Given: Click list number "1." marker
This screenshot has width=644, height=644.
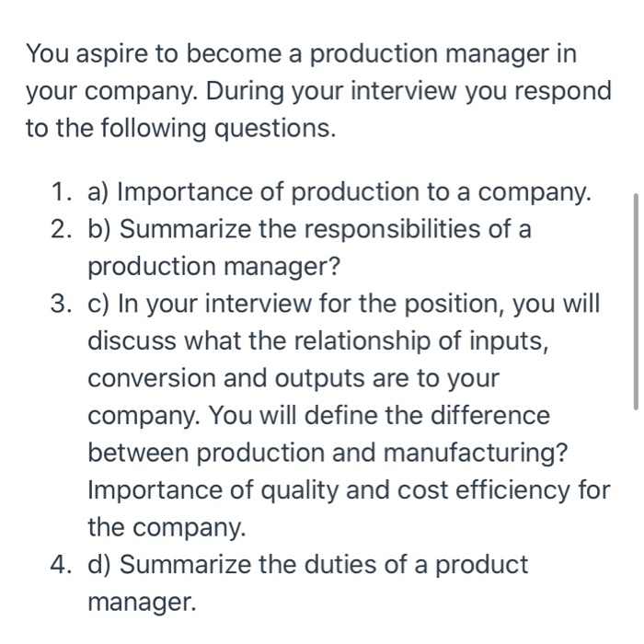Looking at the screenshot, I should (x=63, y=191).
